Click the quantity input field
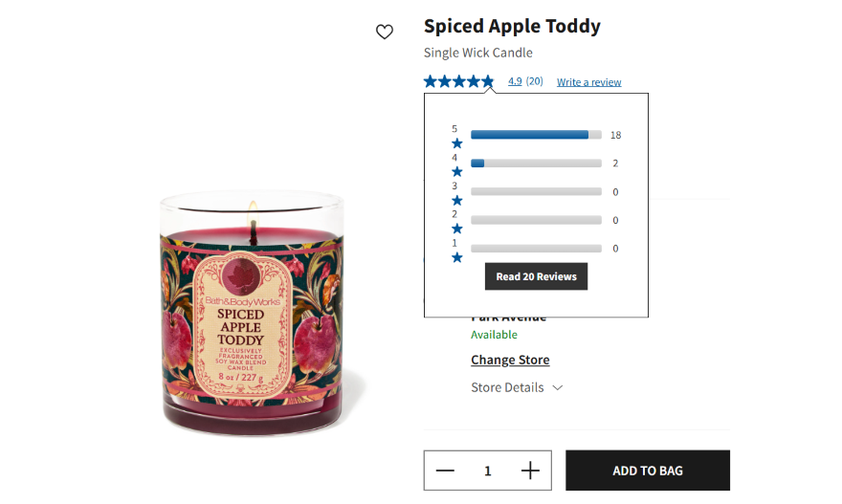 coord(487,471)
